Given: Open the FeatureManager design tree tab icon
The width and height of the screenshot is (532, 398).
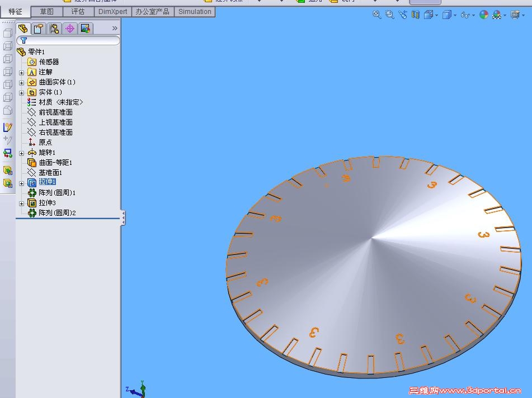Looking at the screenshot, I should pyautogui.click(x=23, y=29).
